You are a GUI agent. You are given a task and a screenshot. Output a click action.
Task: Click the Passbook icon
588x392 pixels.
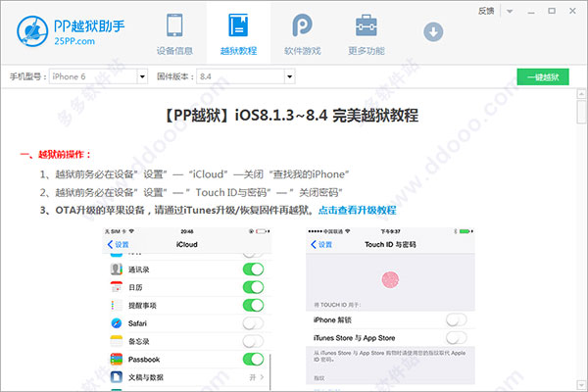[117, 359]
